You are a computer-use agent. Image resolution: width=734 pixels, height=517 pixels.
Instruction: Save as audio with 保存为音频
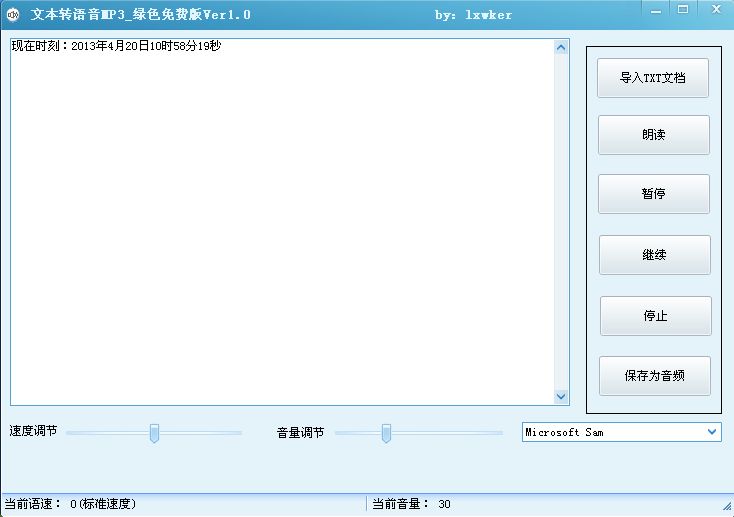coord(654,376)
